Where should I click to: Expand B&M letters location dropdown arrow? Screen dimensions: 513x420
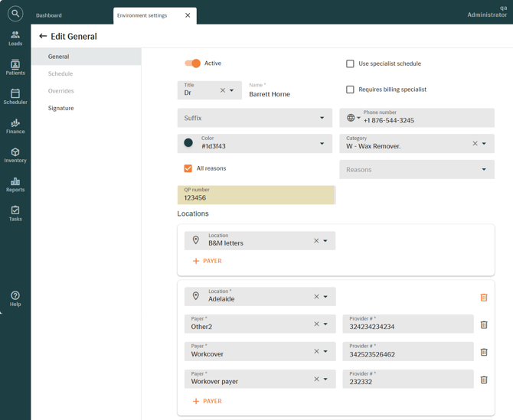pyautogui.click(x=325, y=241)
